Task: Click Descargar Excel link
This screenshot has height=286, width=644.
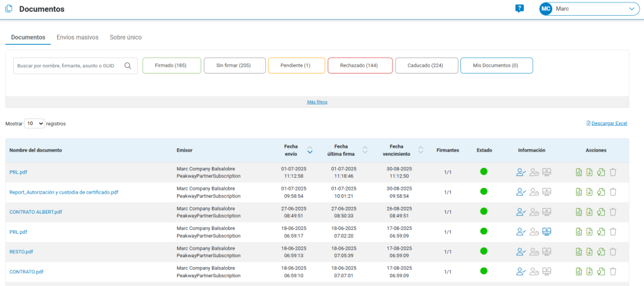Action: pos(609,123)
